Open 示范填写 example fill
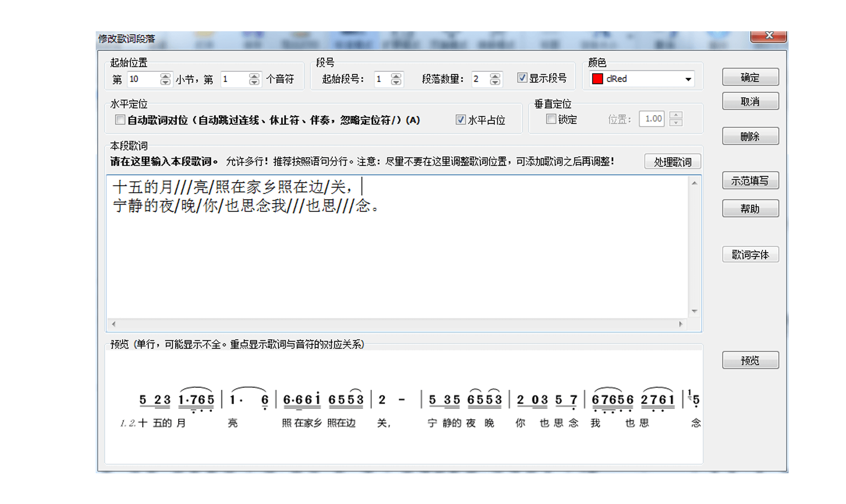846x504 pixels. pyautogui.click(x=750, y=181)
